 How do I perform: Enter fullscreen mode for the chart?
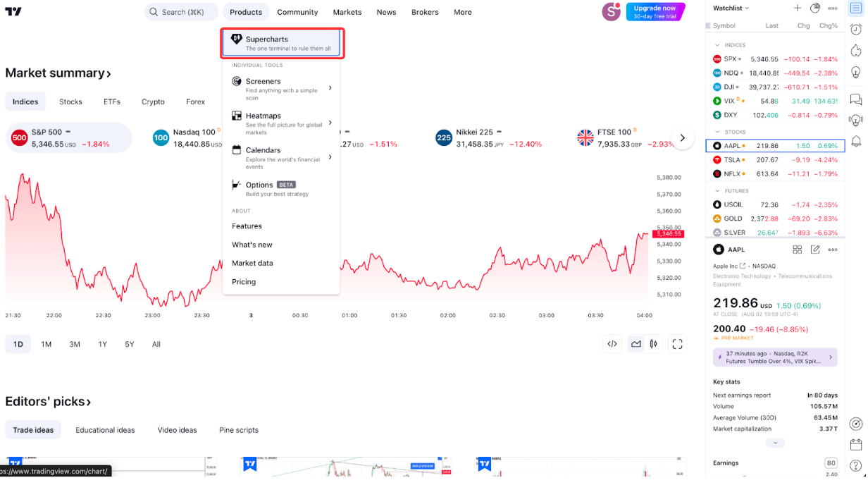(x=677, y=344)
